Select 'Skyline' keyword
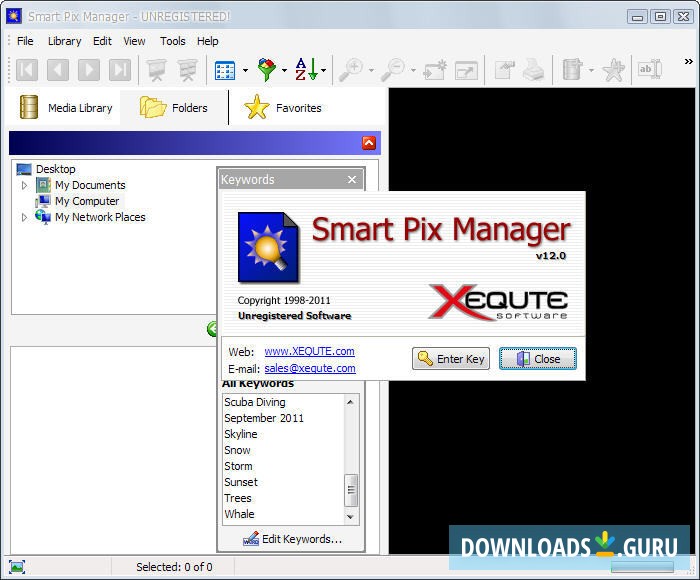 pos(241,434)
